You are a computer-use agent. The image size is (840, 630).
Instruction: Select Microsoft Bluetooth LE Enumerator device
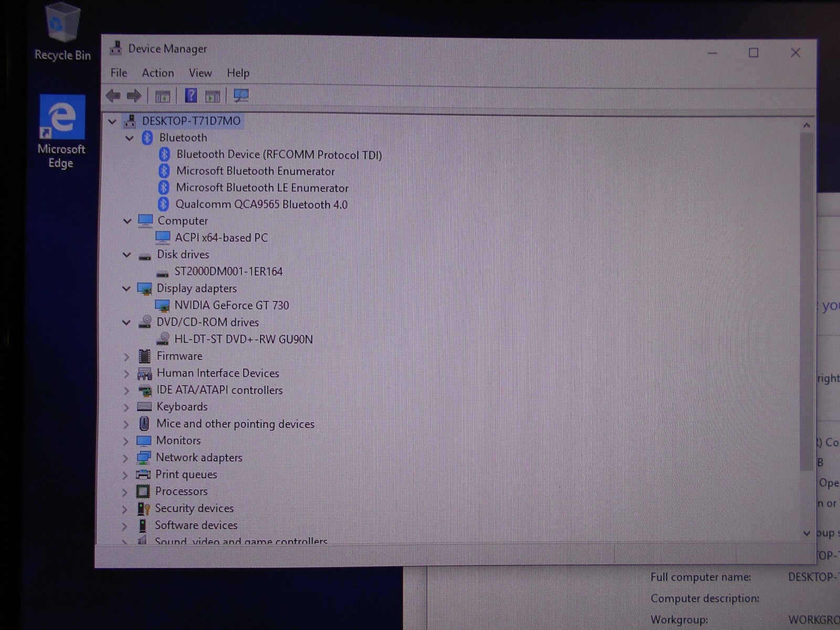(262, 188)
